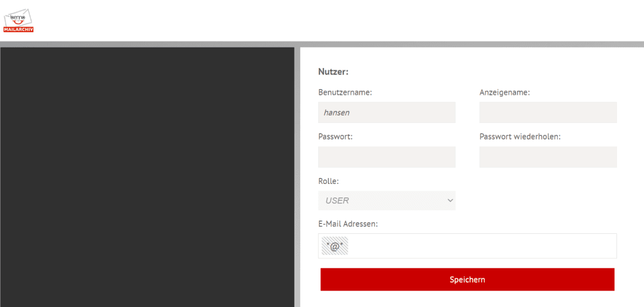Click the Passwort: label
Viewport: 644px width, 307px height.
(x=335, y=137)
